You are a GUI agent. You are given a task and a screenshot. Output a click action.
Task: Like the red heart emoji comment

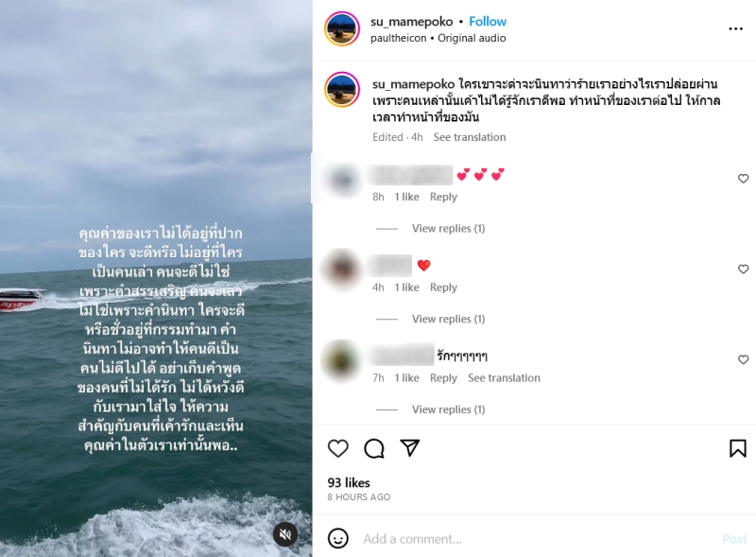[x=743, y=269]
